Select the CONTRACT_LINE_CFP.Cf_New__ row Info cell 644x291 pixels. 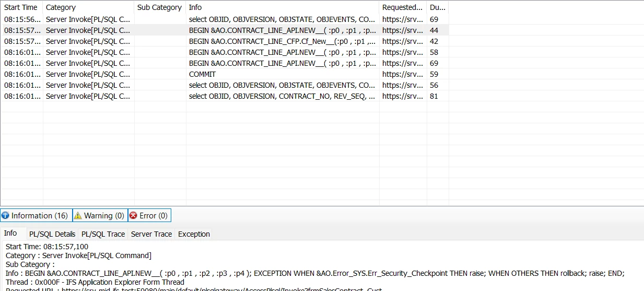(283, 41)
